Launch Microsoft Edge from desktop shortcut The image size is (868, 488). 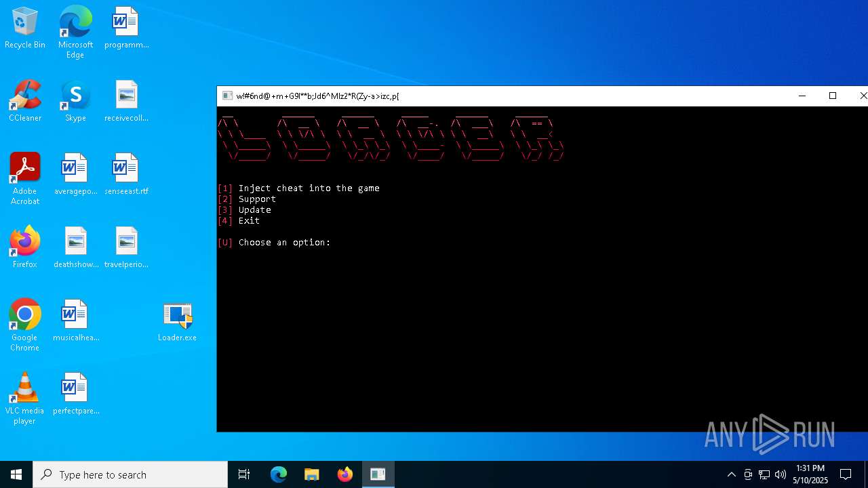tap(75, 32)
